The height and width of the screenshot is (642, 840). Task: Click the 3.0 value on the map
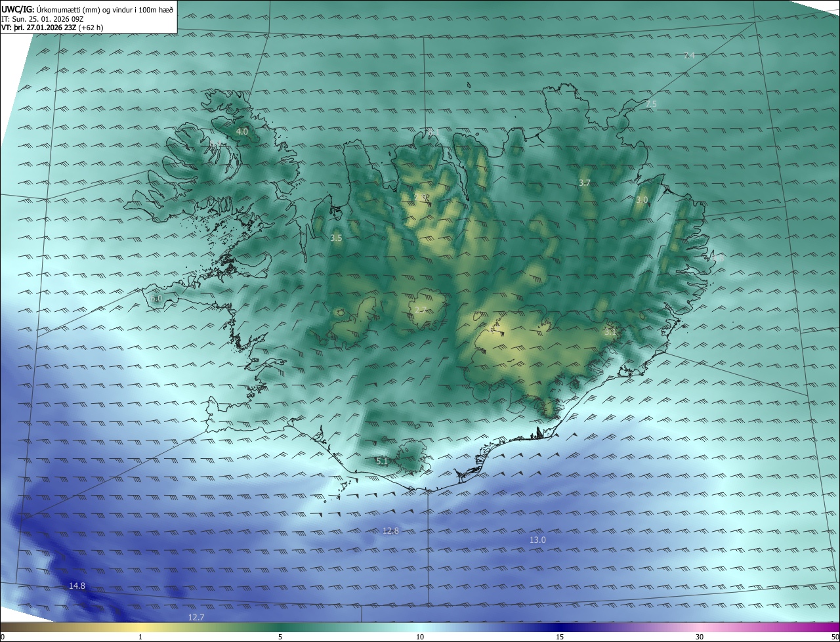click(x=642, y=200)
